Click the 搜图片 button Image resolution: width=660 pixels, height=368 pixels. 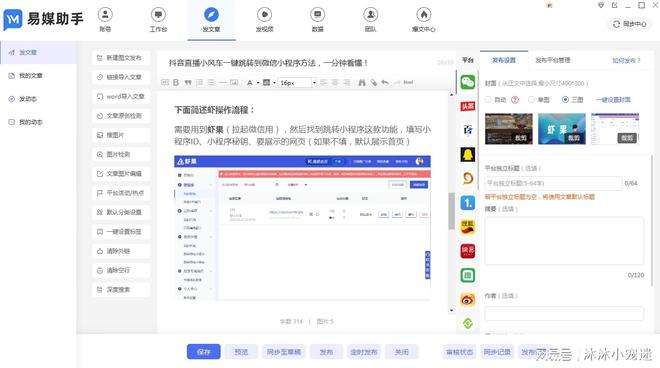(121, 135)
